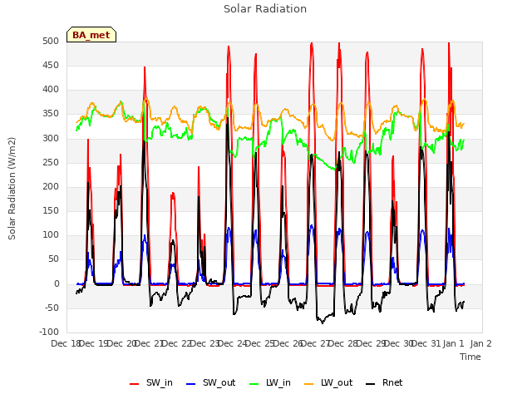Click the 200 y-axis tick label
532x399 pixels.
[51, 186]
